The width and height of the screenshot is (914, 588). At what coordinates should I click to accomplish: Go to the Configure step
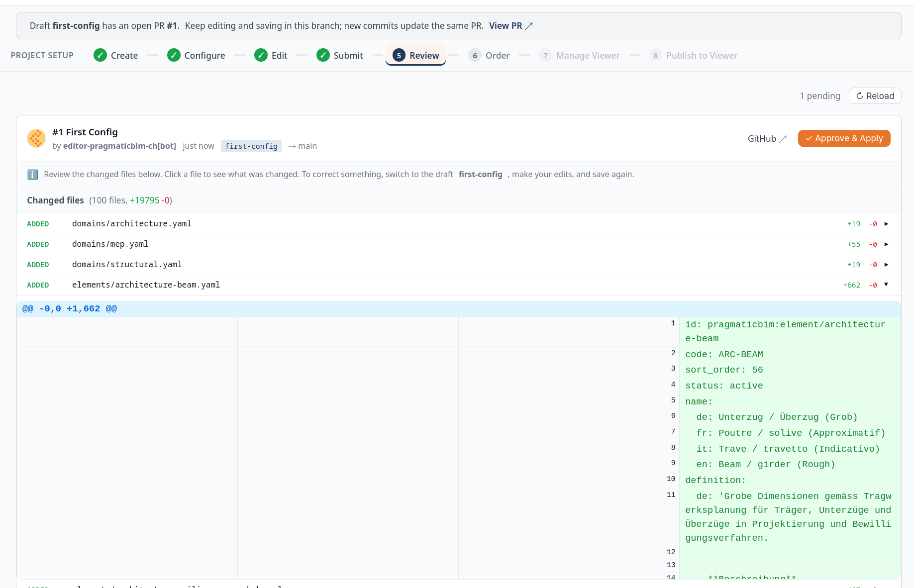tap(196, 55)
